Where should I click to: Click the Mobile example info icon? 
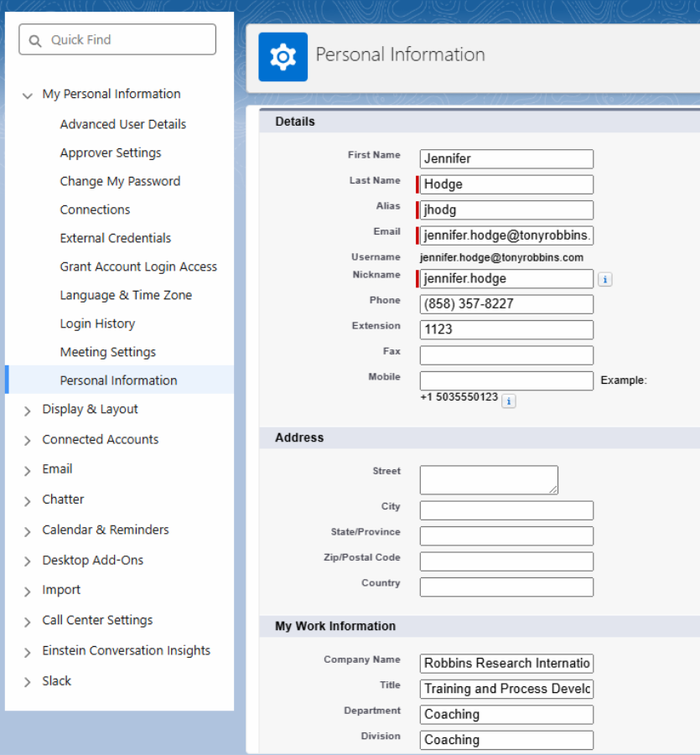[509, 401]
